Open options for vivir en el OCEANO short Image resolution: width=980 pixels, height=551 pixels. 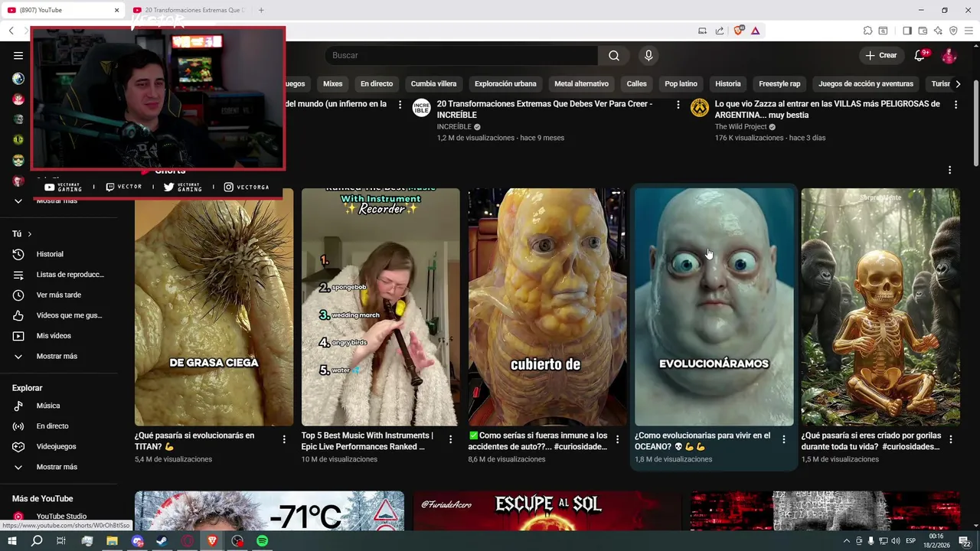[783, 439]
